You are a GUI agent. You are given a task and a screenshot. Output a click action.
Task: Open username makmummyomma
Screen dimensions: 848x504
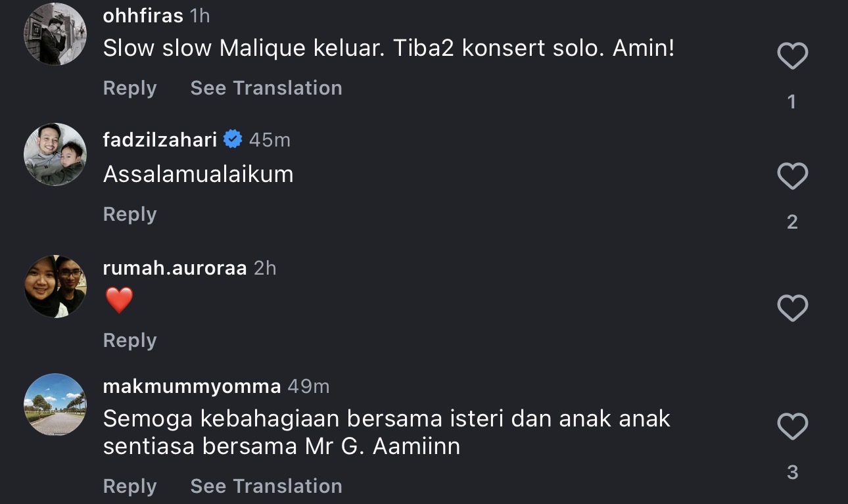point(192,386)
